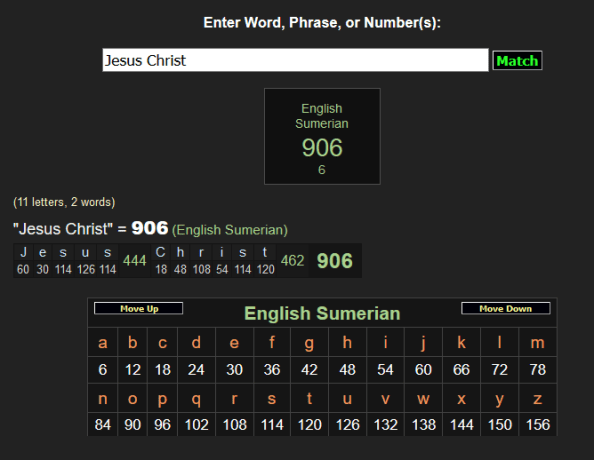The image size is (594, 460).
Task: Click letter o in the cipher table
Action: [133, 399]
